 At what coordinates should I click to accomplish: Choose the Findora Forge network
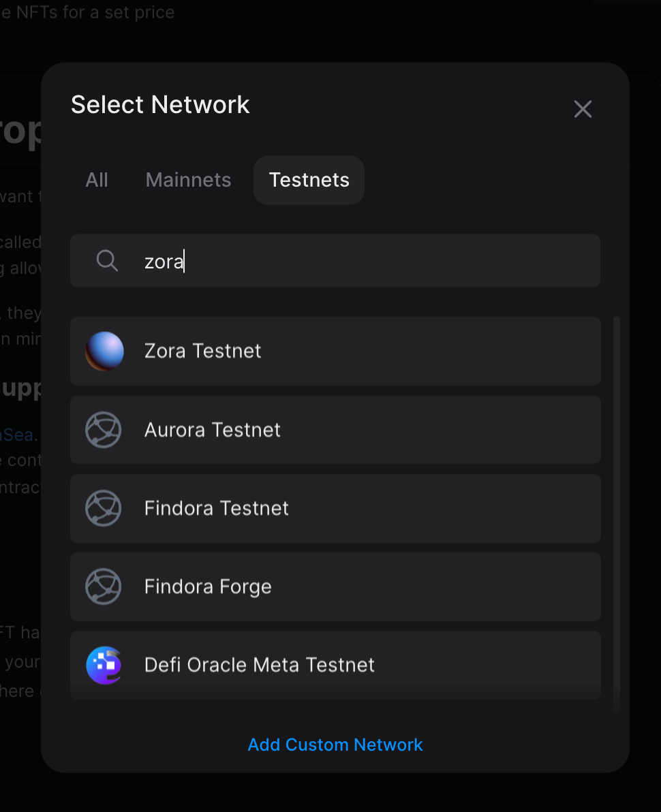tap(335, 587)
